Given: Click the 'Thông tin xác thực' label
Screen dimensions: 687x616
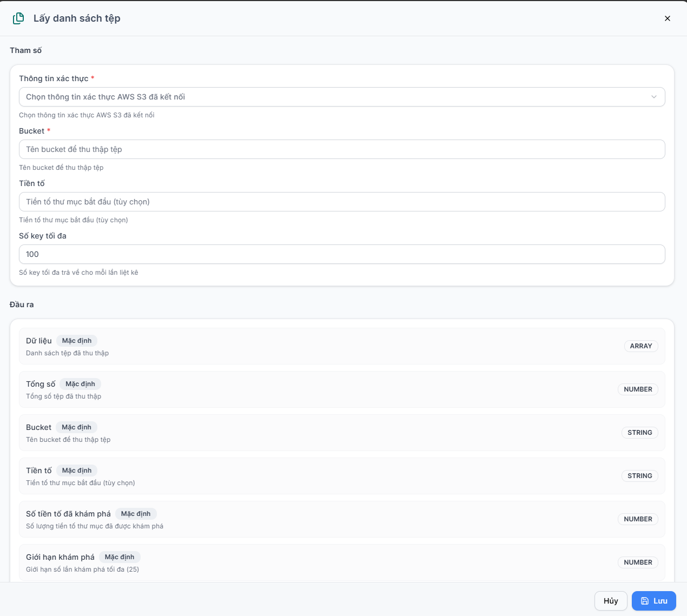Looking at the screenshot, I should click(54, 78).
